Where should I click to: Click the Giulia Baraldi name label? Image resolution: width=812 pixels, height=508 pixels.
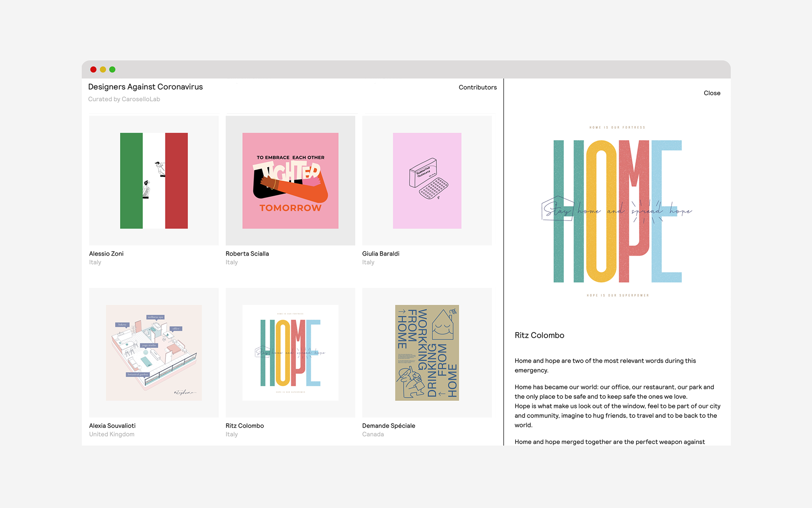381,254
